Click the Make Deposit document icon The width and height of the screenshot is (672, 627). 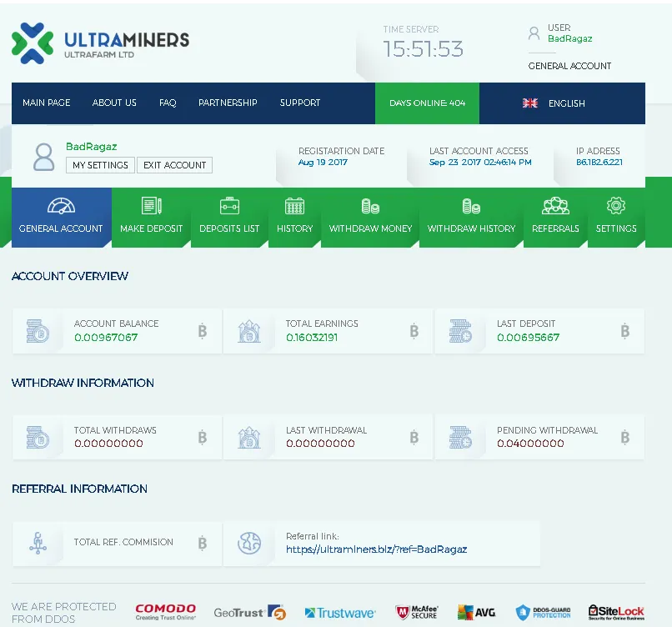coord(151,206)
